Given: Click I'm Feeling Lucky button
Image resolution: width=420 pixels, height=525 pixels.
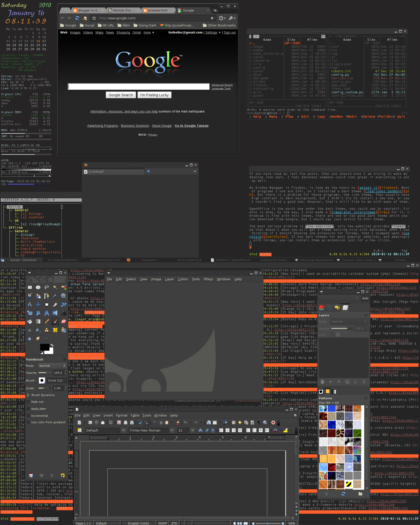Looking at the screenshot, I should (154, 95).
